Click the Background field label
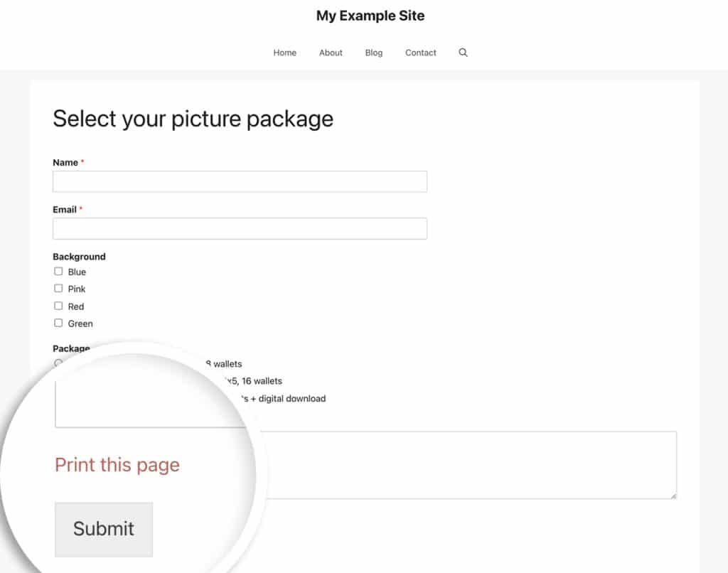728x573 pixels. click(79, 256)
